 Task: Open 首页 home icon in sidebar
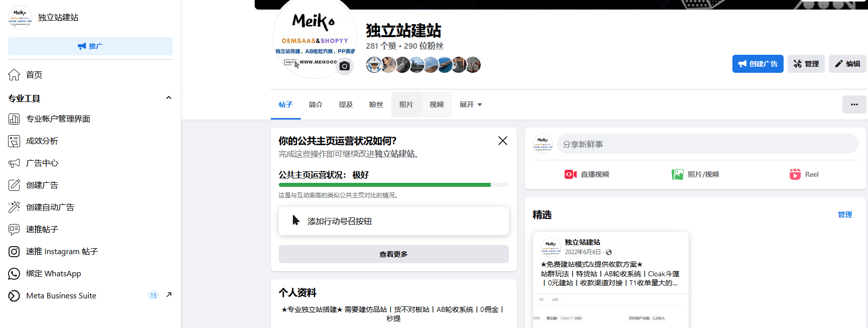14,75
